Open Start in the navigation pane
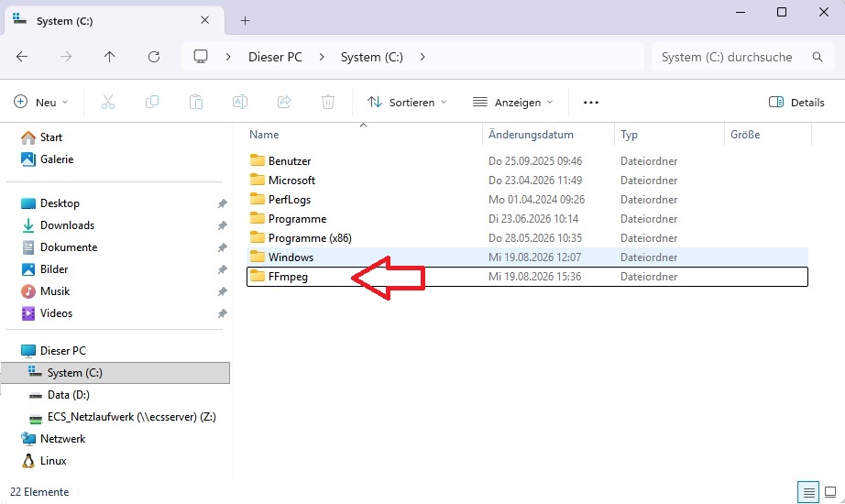The width and height of the screenshot is (845, 504). 41,137
